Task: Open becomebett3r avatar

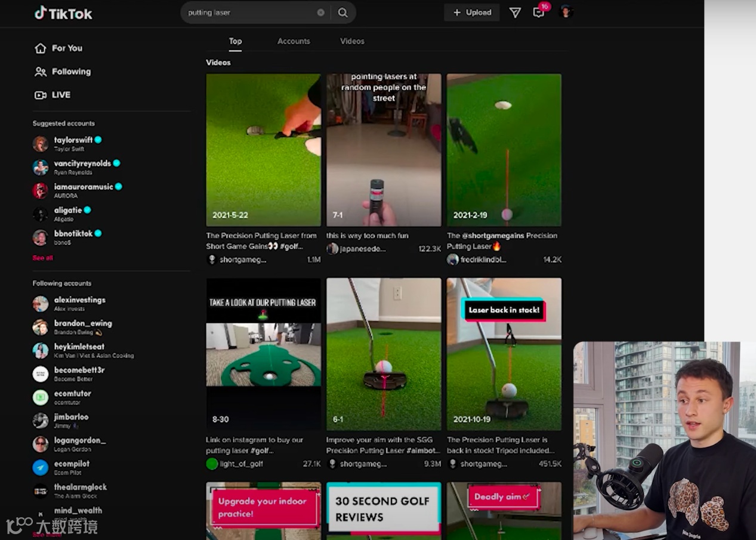Action: (x=40, y=374)
